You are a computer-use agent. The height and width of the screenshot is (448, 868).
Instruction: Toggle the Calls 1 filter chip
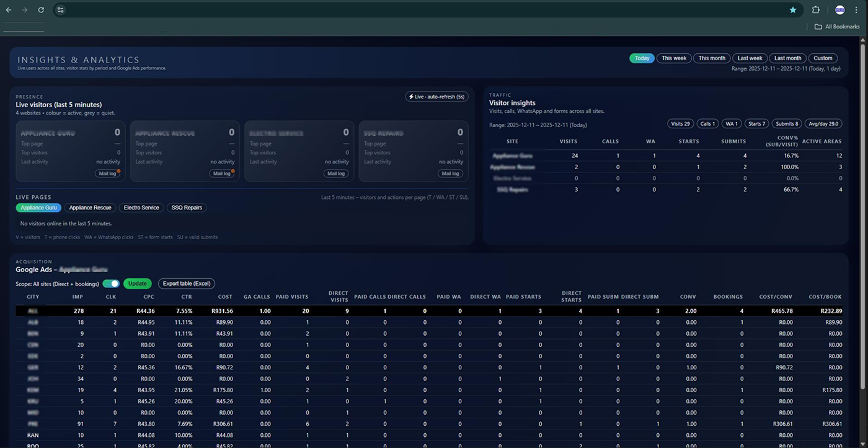point(707,123)
